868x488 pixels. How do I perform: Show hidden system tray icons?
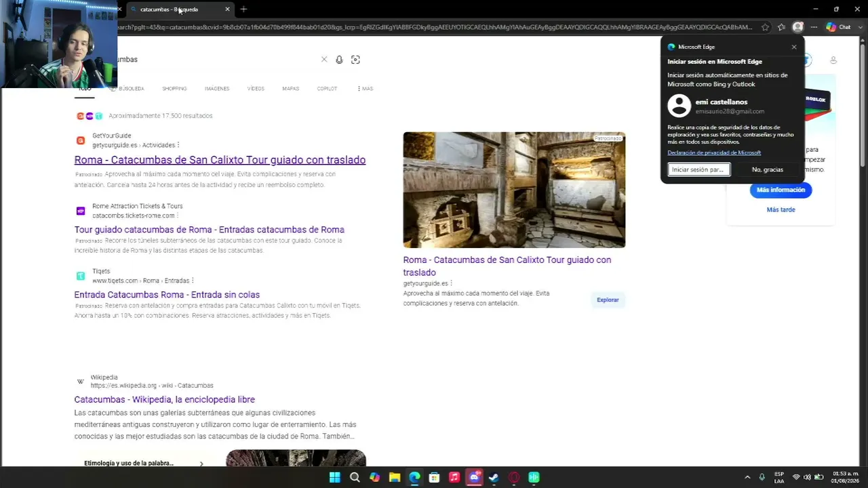coord(747,477)
